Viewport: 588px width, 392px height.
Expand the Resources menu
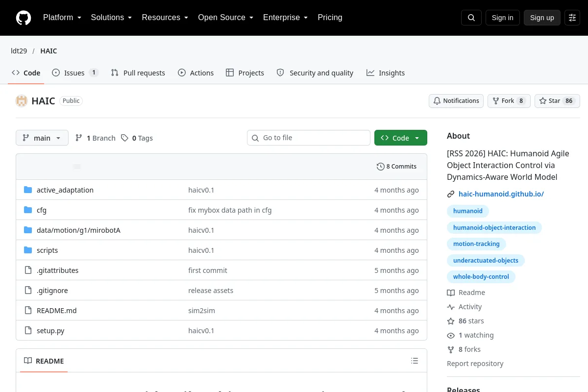coord(165,18)
